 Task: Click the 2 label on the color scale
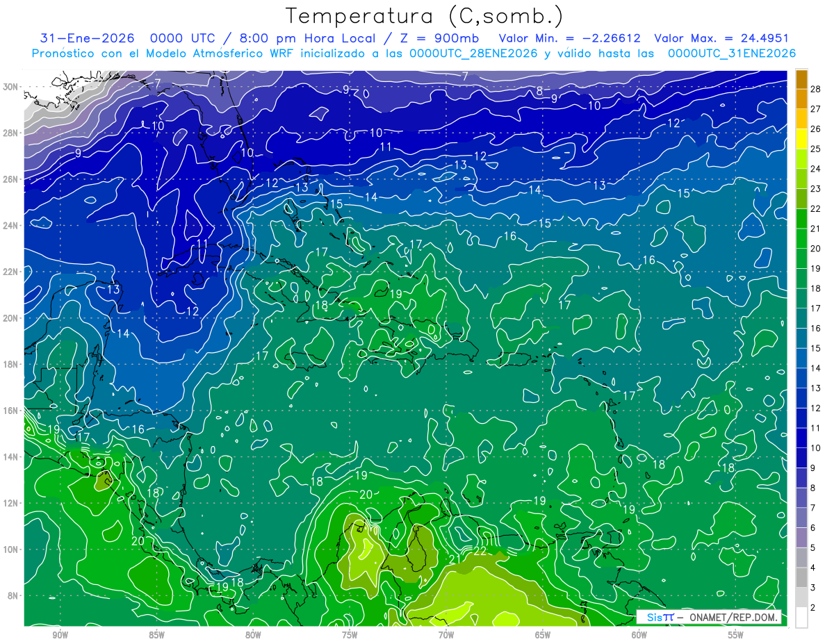[x=814, y=607]
